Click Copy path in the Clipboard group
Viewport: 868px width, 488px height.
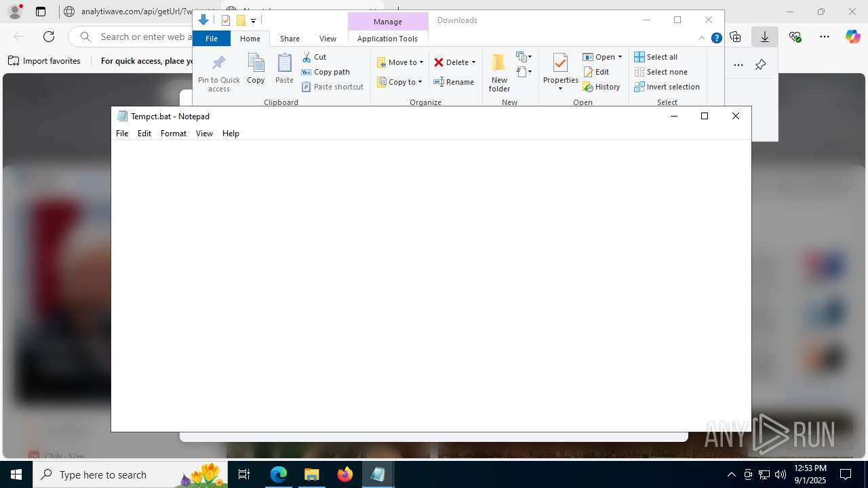pos(325,72)
